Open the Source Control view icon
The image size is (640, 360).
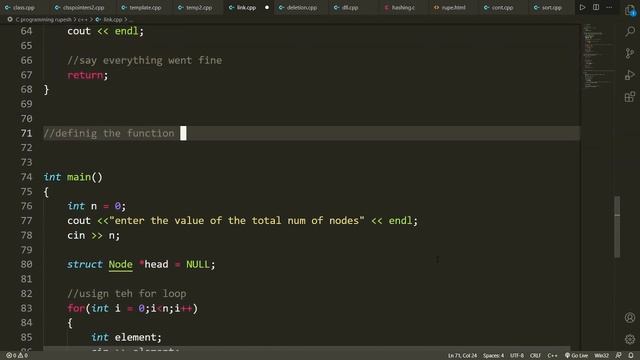630,53
